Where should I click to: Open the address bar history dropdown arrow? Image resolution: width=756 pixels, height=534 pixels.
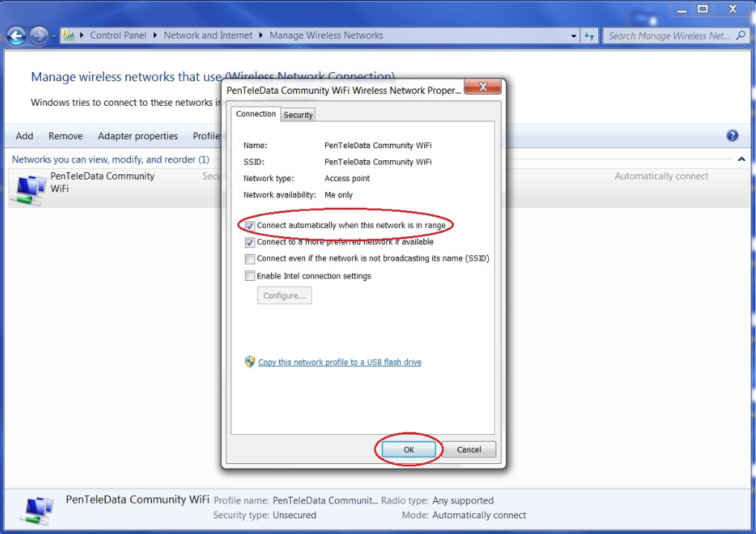(574, 36)
